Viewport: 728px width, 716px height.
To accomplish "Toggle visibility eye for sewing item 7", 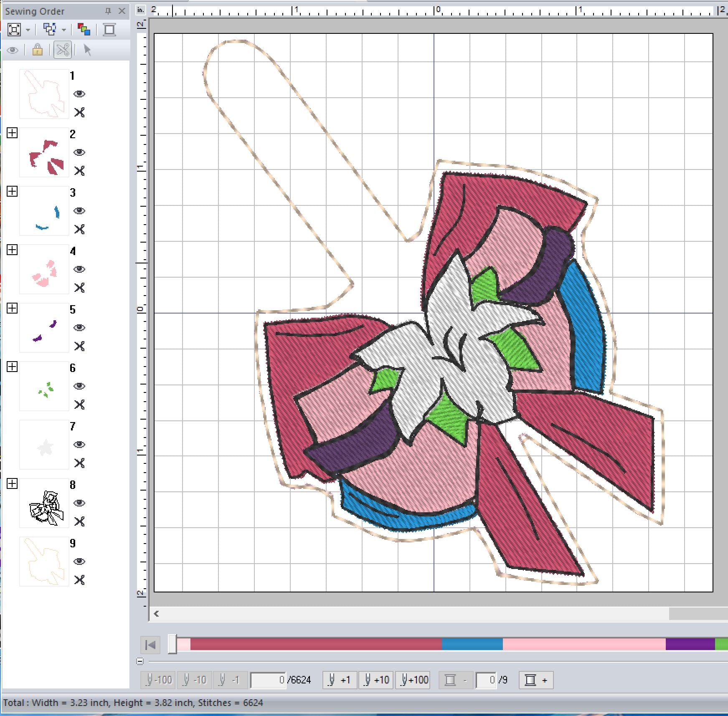I will coord(79,445).
